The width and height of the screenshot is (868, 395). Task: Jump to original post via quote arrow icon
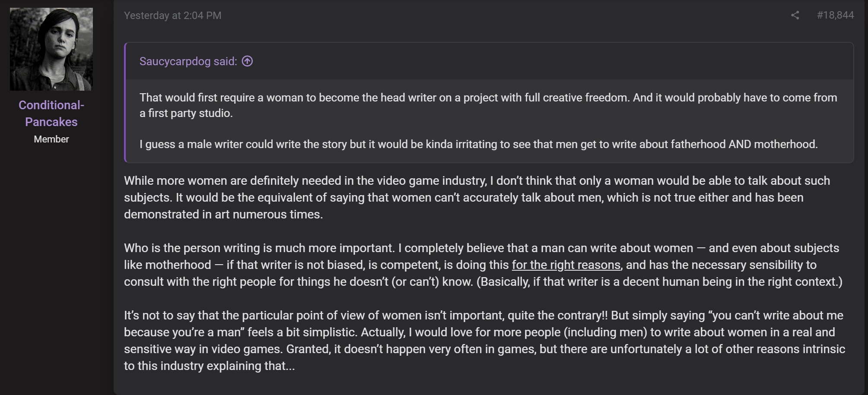tap(247, 61)
